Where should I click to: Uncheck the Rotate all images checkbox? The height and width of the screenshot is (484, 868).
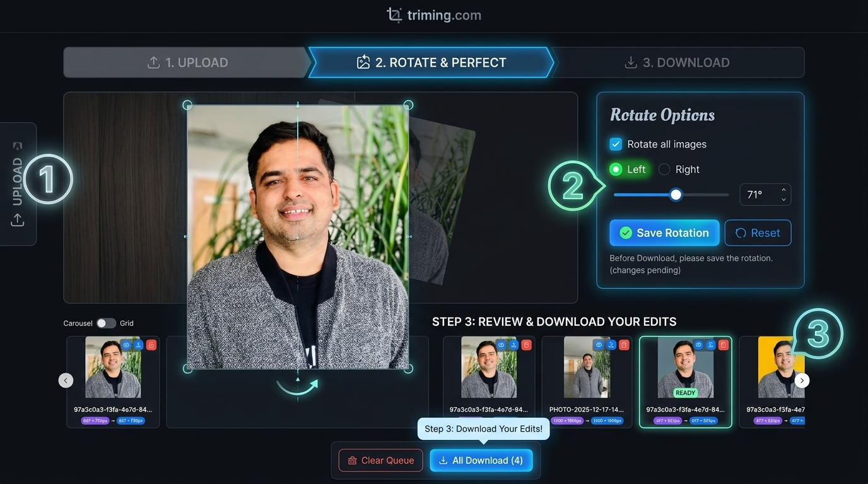click(x=616, y=144)
